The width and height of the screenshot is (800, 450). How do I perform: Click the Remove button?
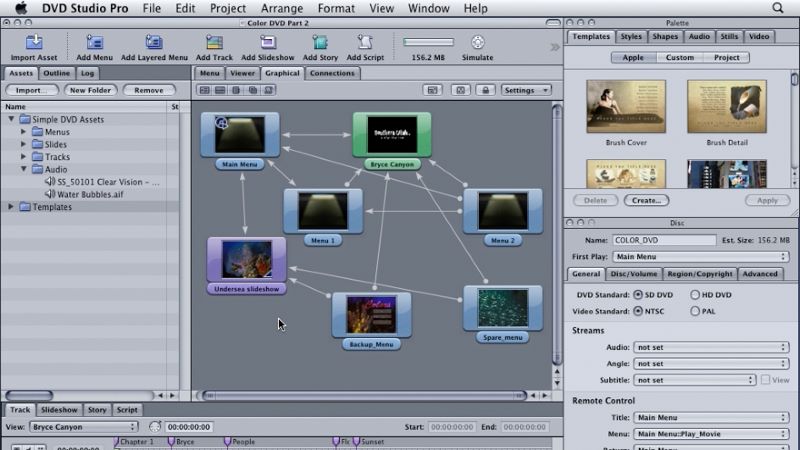(149, 90)
